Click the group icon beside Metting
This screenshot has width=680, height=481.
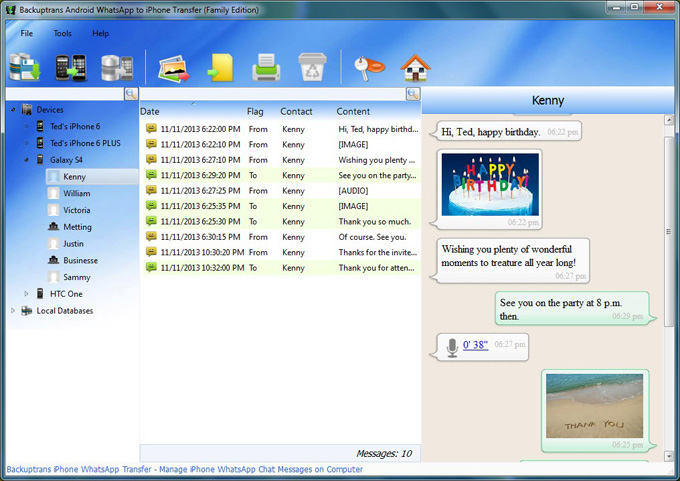pyautogui.click(x=53, y=226)
